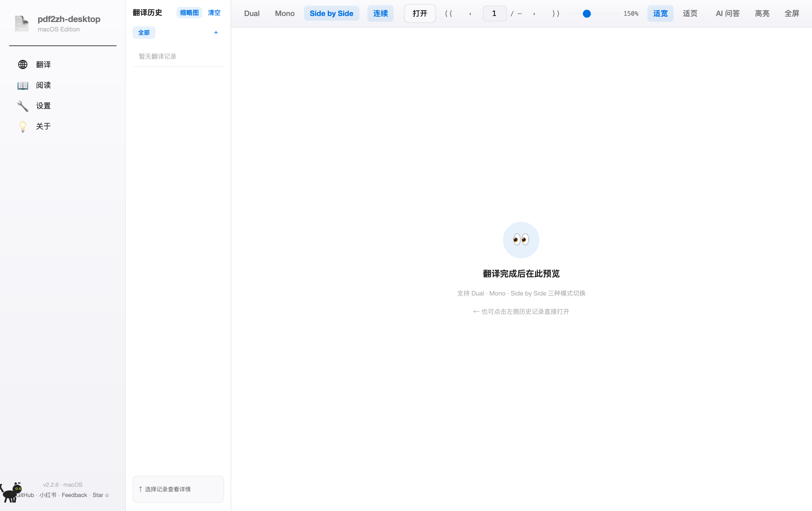Click the wrench icon for 设置
This screenshot has height=511, width=812.
23,106
